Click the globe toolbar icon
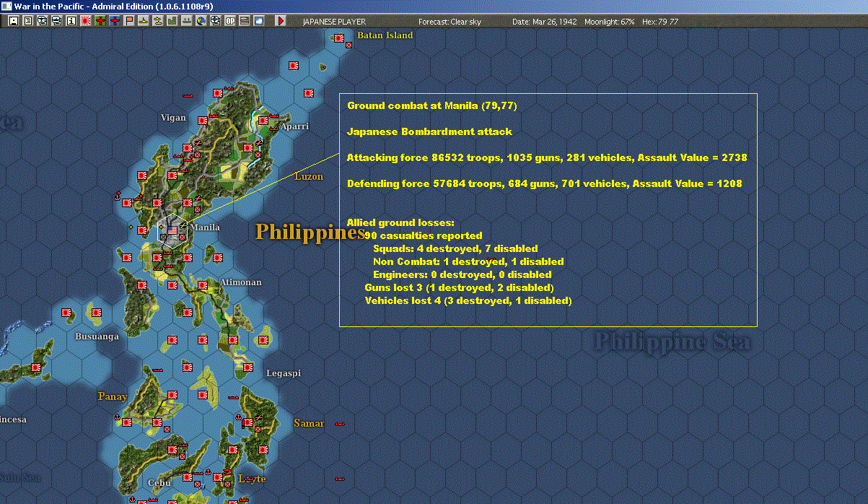The width and height of the screenshot is (868, 504). 201,21
